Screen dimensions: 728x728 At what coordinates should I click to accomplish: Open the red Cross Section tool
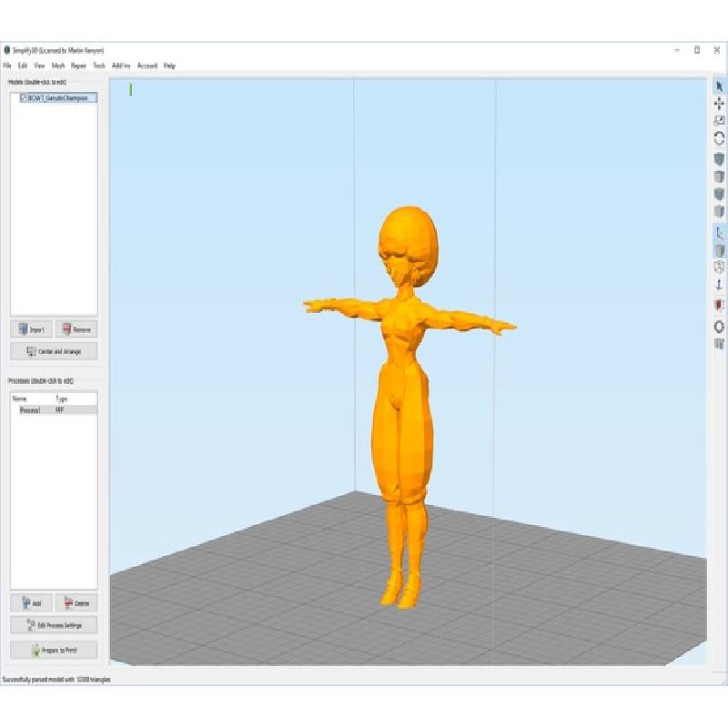(x=719, y=306)
